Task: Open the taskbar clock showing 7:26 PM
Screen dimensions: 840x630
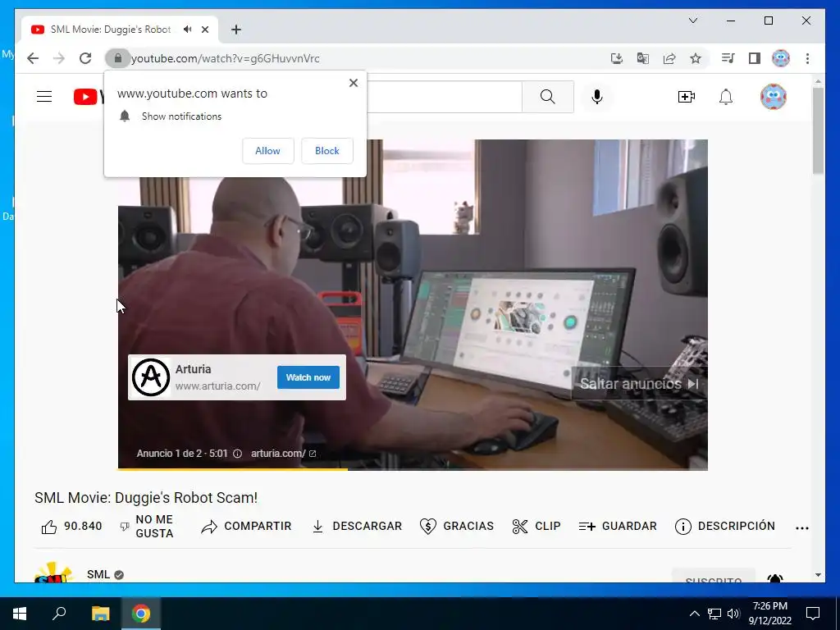Action: click(x=769, y=614)
